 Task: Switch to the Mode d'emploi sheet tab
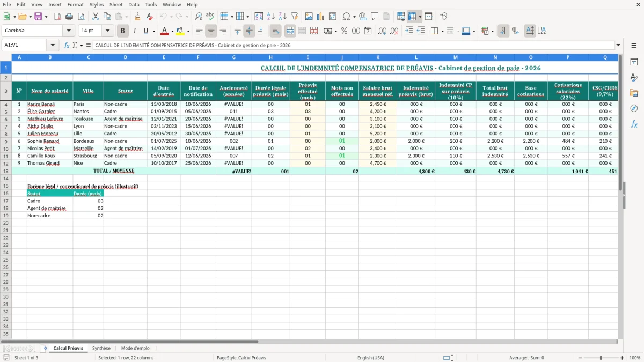click(x=136, y=348)
